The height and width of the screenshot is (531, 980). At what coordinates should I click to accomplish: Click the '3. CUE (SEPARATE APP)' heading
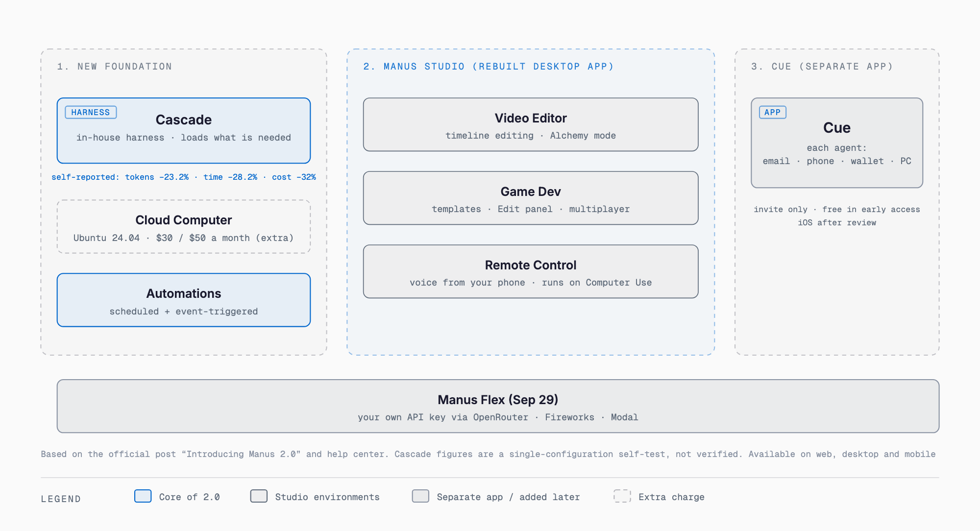click(x=822, y=67)
